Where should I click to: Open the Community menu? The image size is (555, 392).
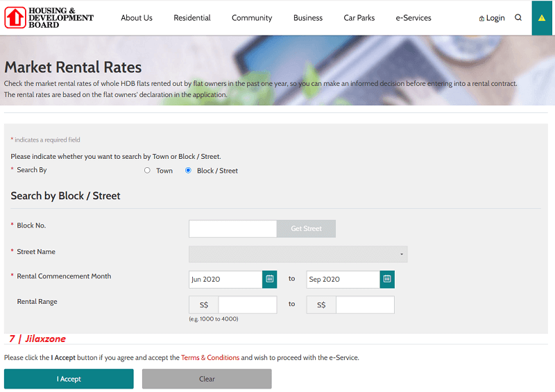point(252,18)
